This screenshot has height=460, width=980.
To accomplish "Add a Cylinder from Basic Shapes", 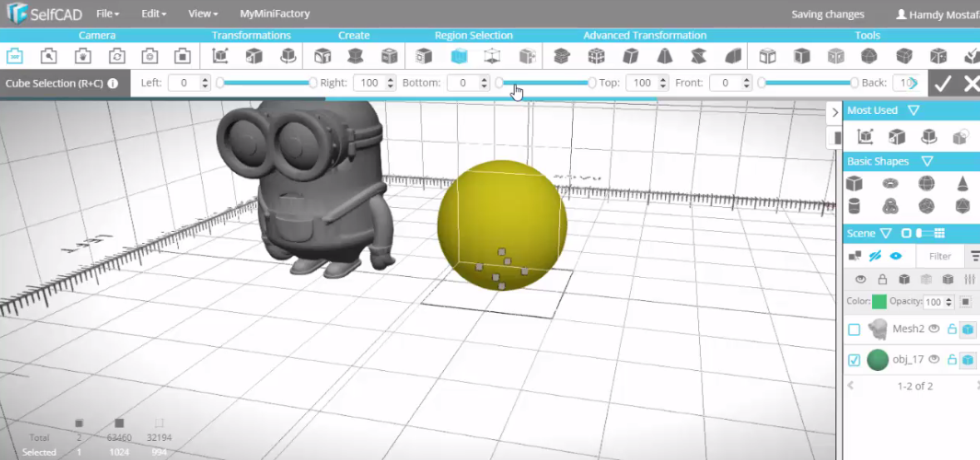I will coord(854,205).
